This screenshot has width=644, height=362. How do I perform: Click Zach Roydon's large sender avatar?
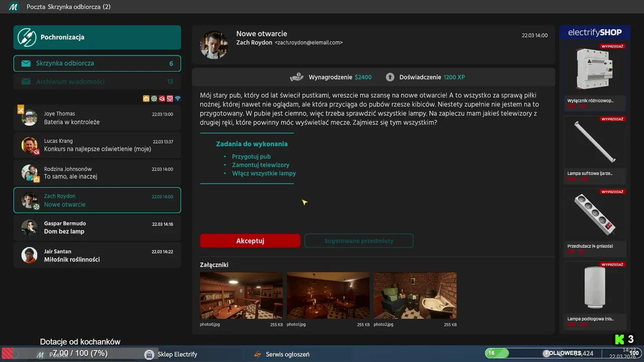coord(214,45)
